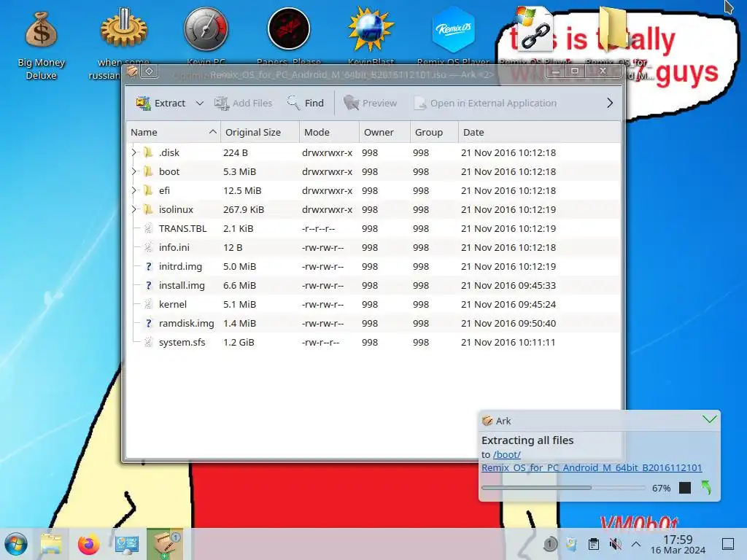Click the Preview toolbar button
This screenshot has height=560, width=747.
coord(370,103)
